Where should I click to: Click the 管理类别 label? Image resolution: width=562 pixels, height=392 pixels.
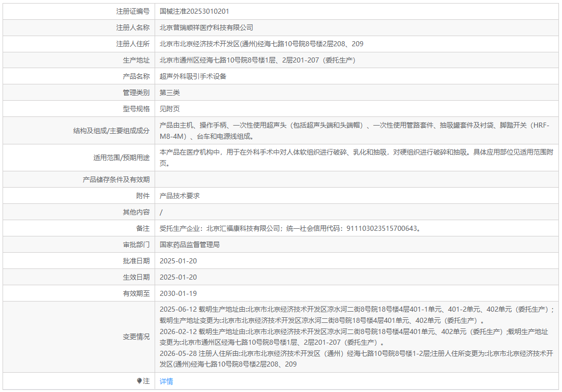click(x=136, y=93)
